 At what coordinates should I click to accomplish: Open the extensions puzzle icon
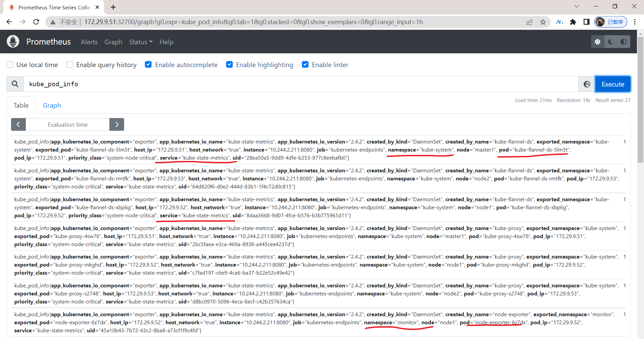pos(573,22)
